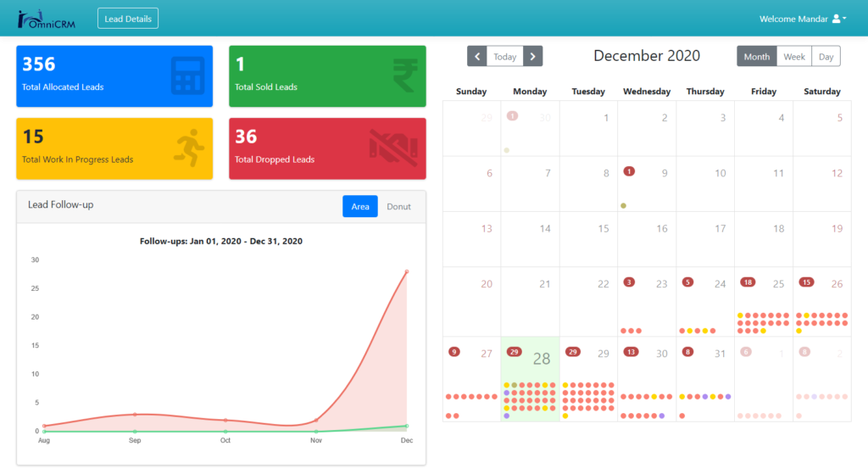Click the OmniCRM logo

coord(47,19)
